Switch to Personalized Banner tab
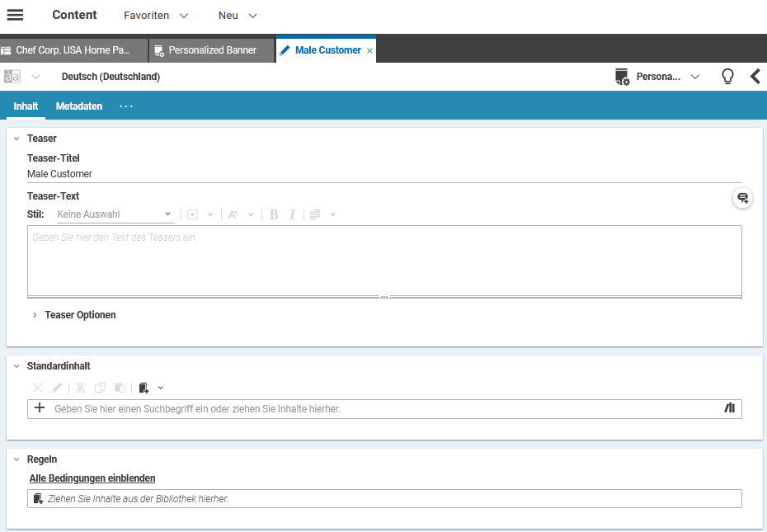 (x=212, y=50)
